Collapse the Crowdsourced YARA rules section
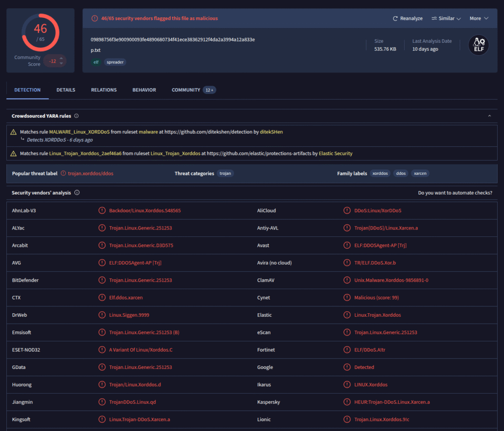Screen dimensions: 504x431 coord(489,116)
